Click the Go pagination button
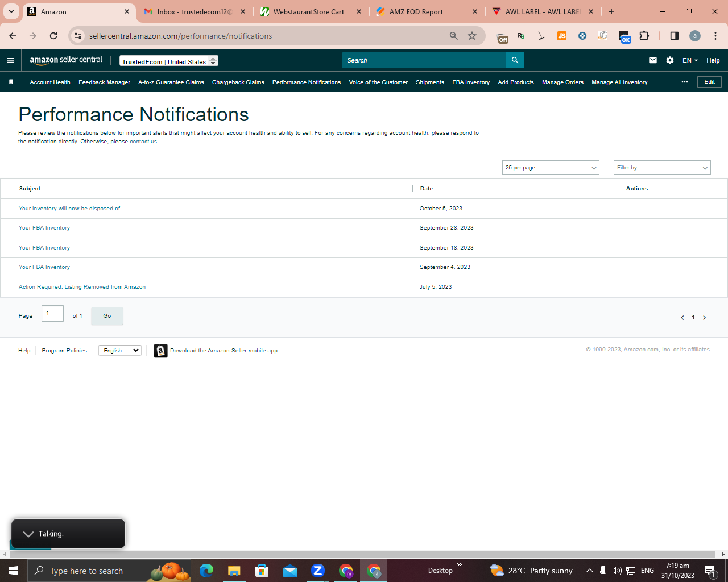 click(107, 316)
